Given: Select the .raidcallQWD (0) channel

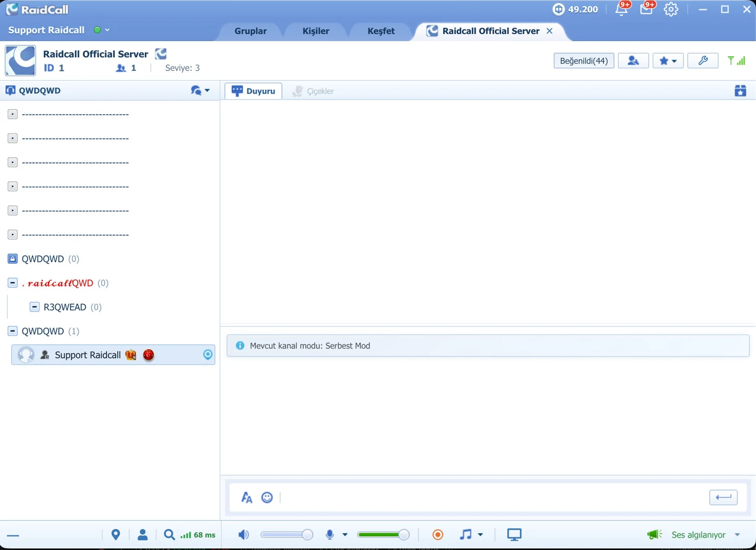Looking at the screenshot, I should pyautogui.click(x=65, y=283).
